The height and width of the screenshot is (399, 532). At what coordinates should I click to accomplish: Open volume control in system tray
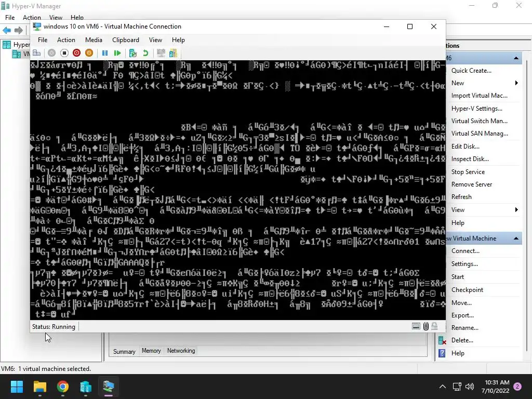coord(470,387)
